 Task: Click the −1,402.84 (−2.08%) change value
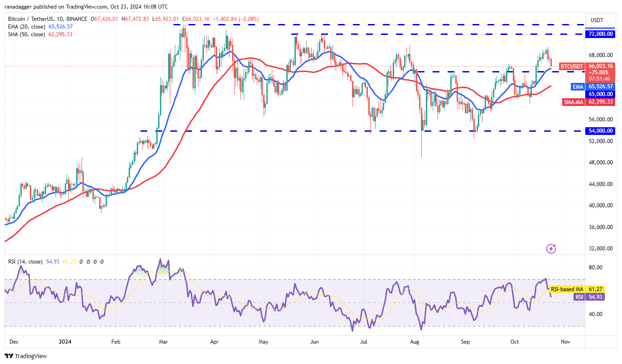(x=235, y=19)
